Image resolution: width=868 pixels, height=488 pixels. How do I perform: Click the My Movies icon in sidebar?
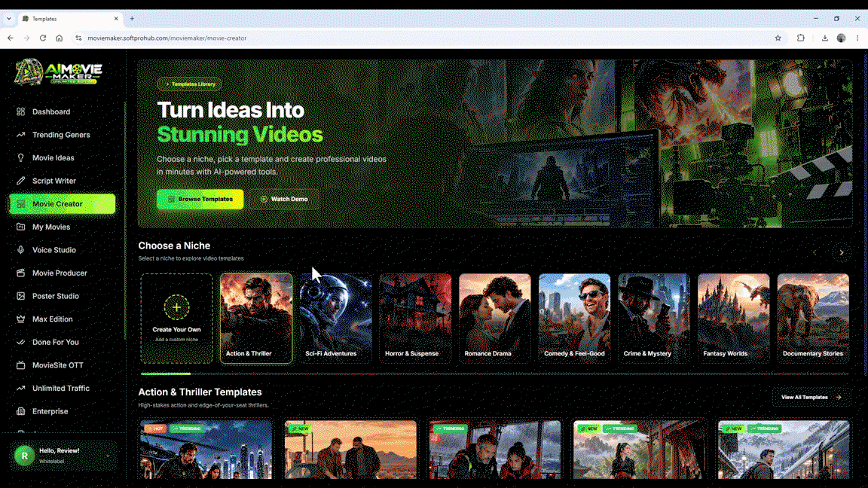(x=20, y=227)
